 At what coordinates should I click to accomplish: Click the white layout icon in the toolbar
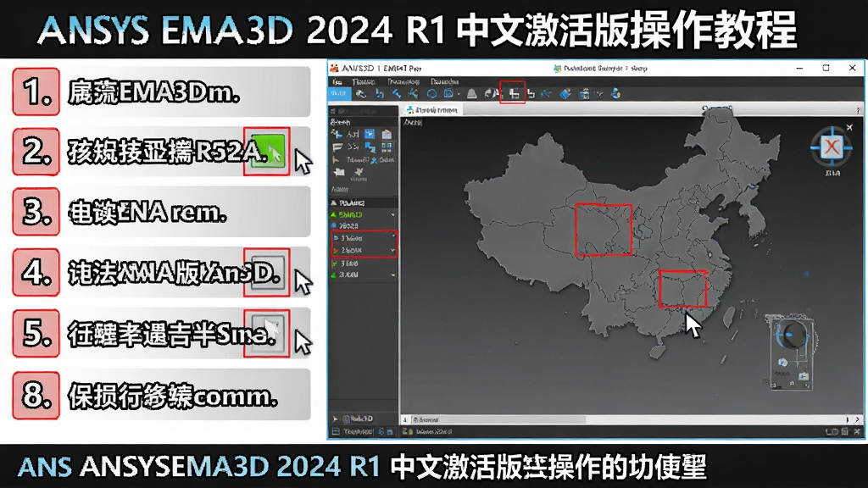click(515, 95)
